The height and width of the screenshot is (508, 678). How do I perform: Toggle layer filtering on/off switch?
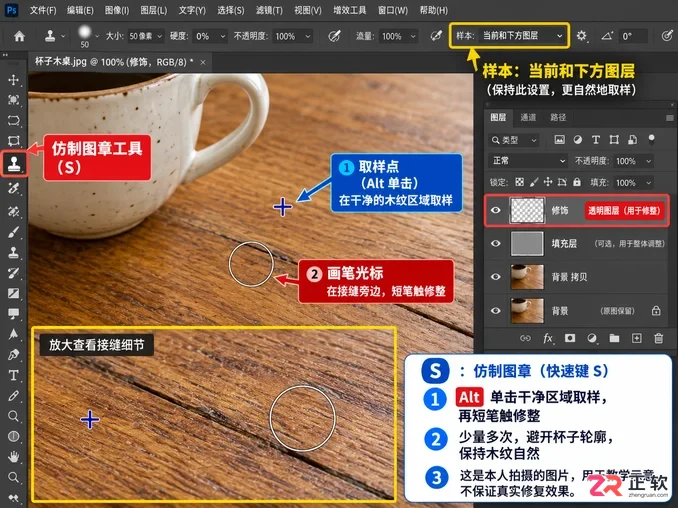click(651, 139)
